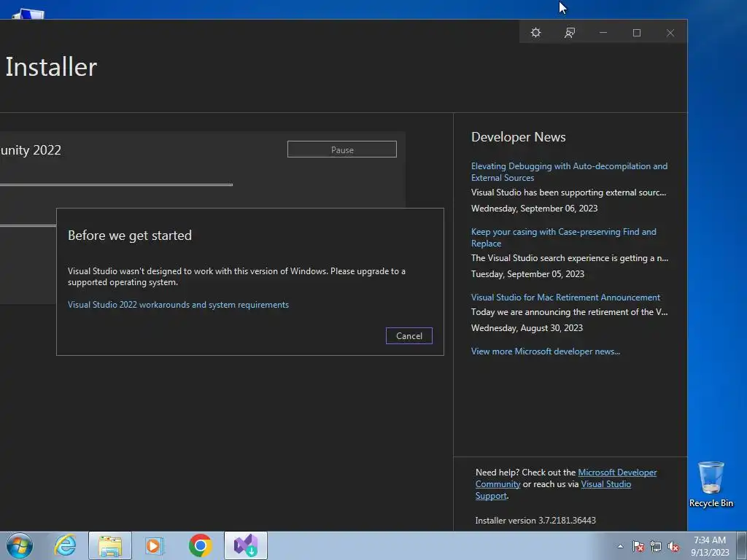View more Microsoft developer news
Viewport: 747px width, 560px height.
[x=546, y=351]
